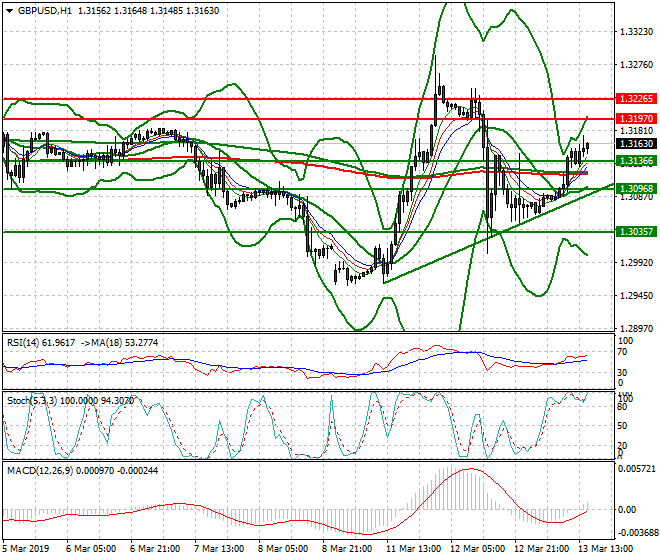Select the GBPUSD,H1 chart title text
Image resolution: width=660 pixels, height=560 pixels.
pos(45,11)
